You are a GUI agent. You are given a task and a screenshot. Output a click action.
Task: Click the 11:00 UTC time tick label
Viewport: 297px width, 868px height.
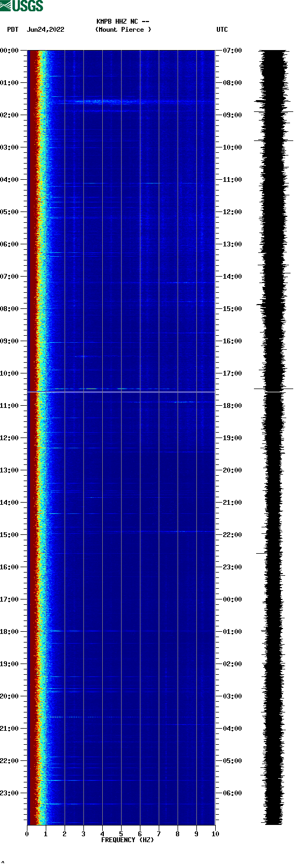point(232,180)
